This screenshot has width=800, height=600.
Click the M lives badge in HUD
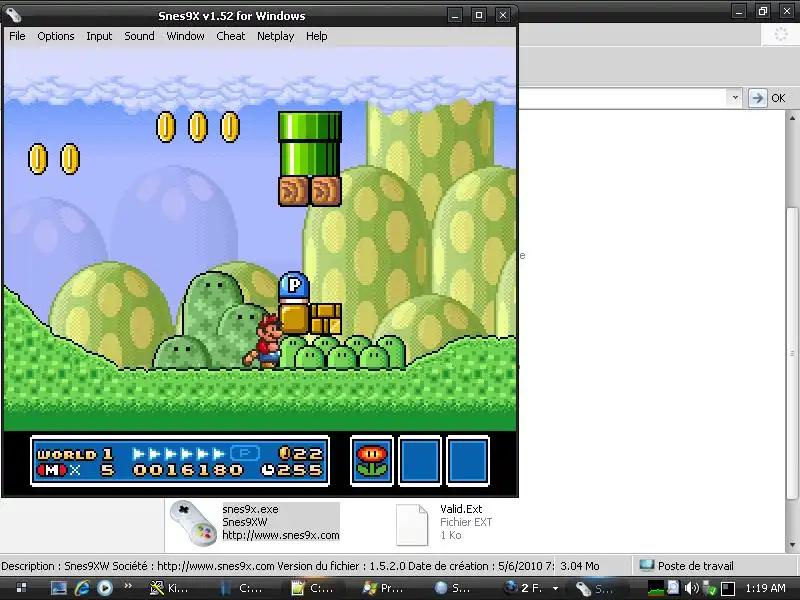click(52, 470)
